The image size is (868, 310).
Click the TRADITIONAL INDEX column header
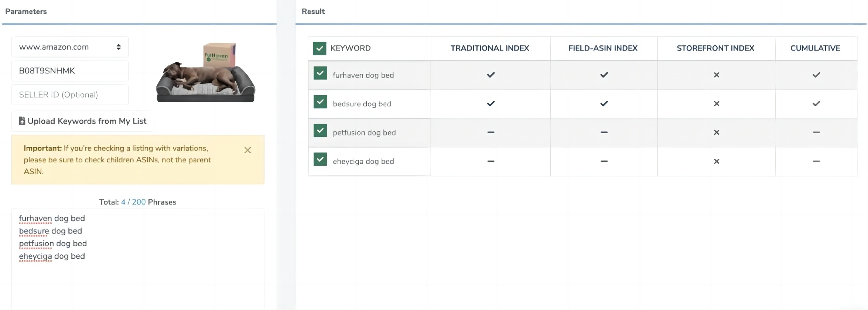pos(490,48)
